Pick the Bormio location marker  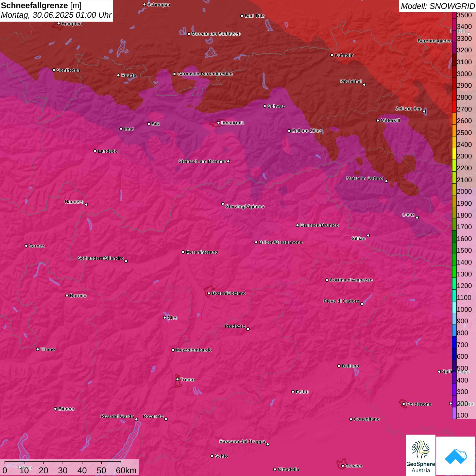coord(67,295)
